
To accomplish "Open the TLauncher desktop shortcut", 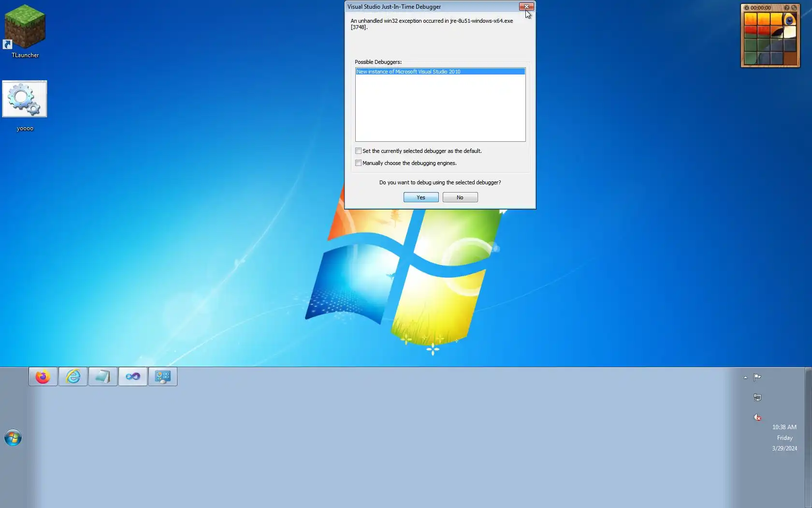I will coord(25,31).
